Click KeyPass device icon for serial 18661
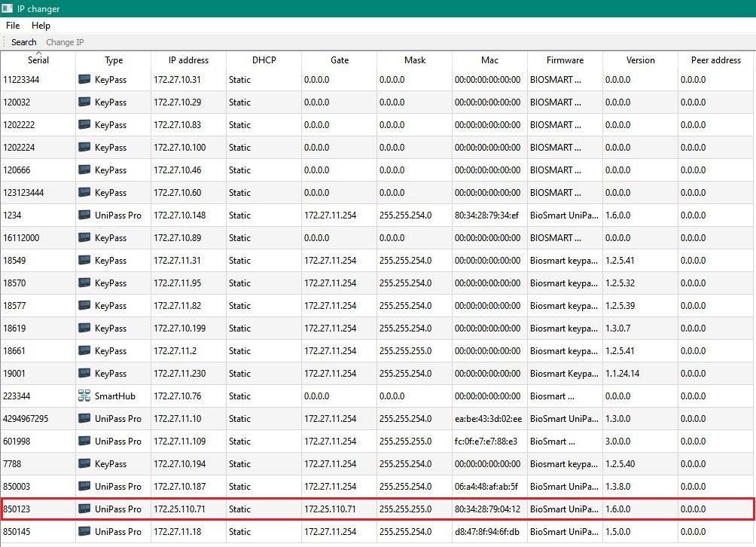The image size is (756, 547). 84,350
